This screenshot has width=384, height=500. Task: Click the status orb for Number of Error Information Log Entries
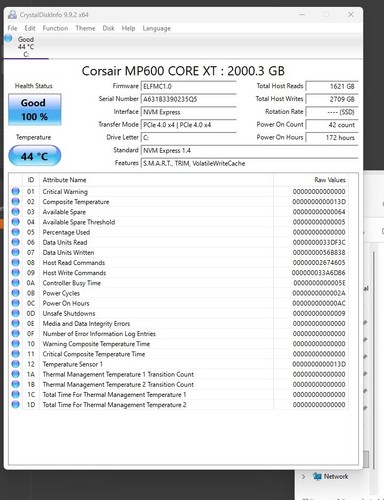pyautogui.click(x=15, y=333)
